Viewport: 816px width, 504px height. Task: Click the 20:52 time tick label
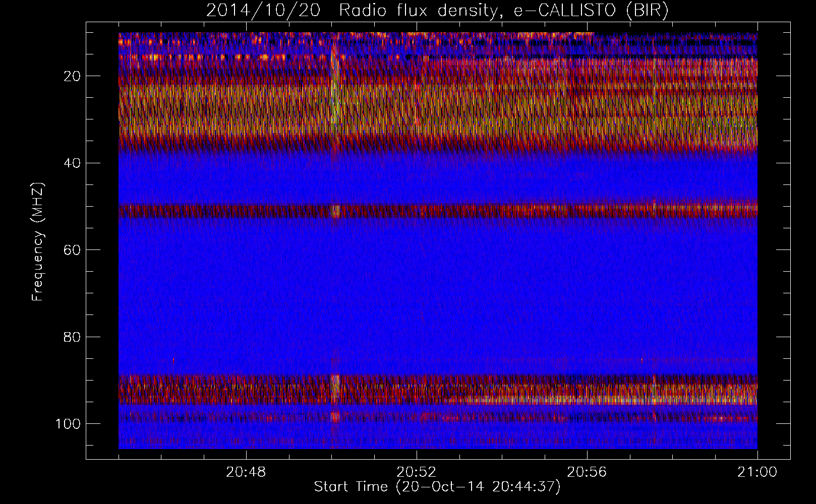pyautogui.click(x=416, y=472)
